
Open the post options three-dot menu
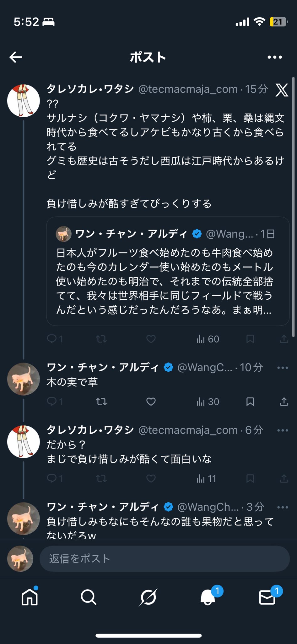point(275,57)
